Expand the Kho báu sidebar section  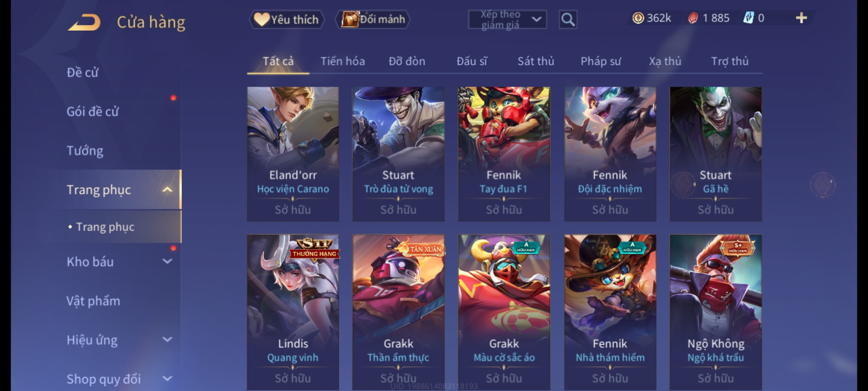pos(167,261)
